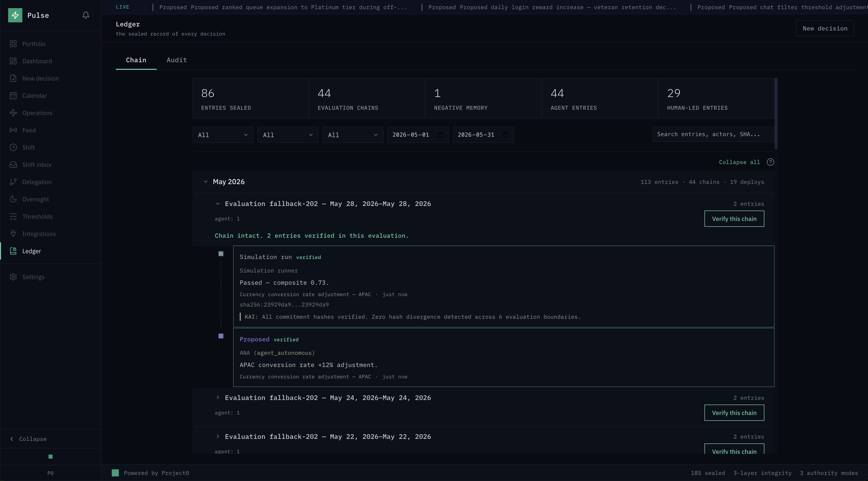This screenshot has width=868, height=481.
Task: Click Collapse all link
Action: pos(739,162)
